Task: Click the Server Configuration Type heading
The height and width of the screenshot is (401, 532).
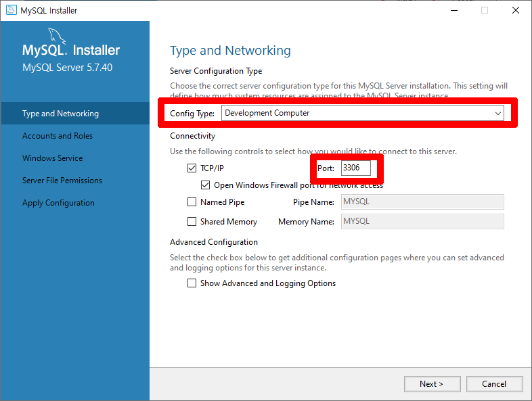Action: 216,71
